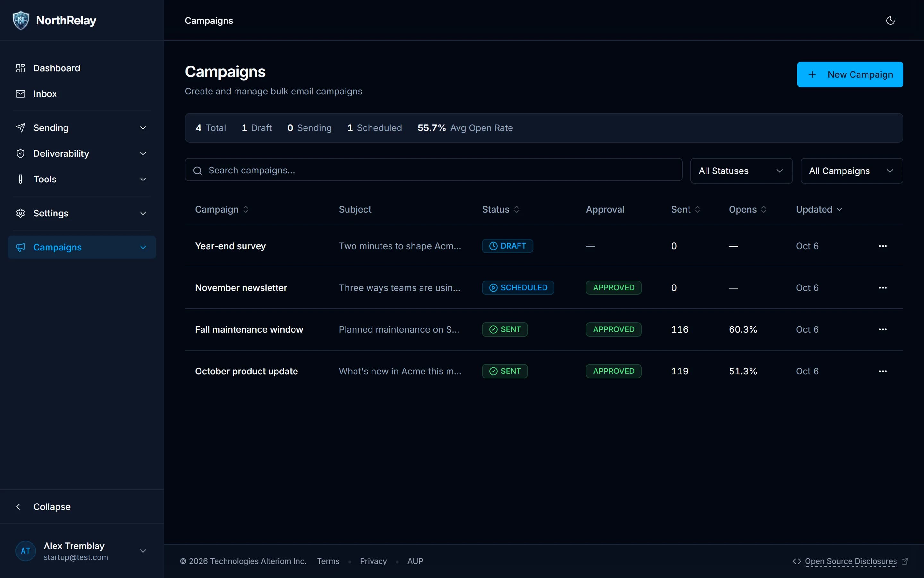Click the NorthRelay shield logo
Viewport: 924px width, 578px height.
tap(21, 20)
